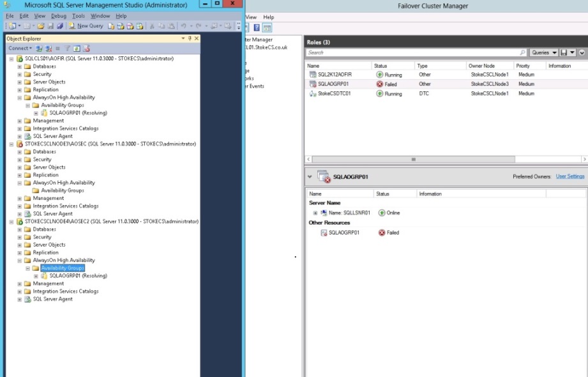Open the Tools menu in SSMS

tap(79, 16)
